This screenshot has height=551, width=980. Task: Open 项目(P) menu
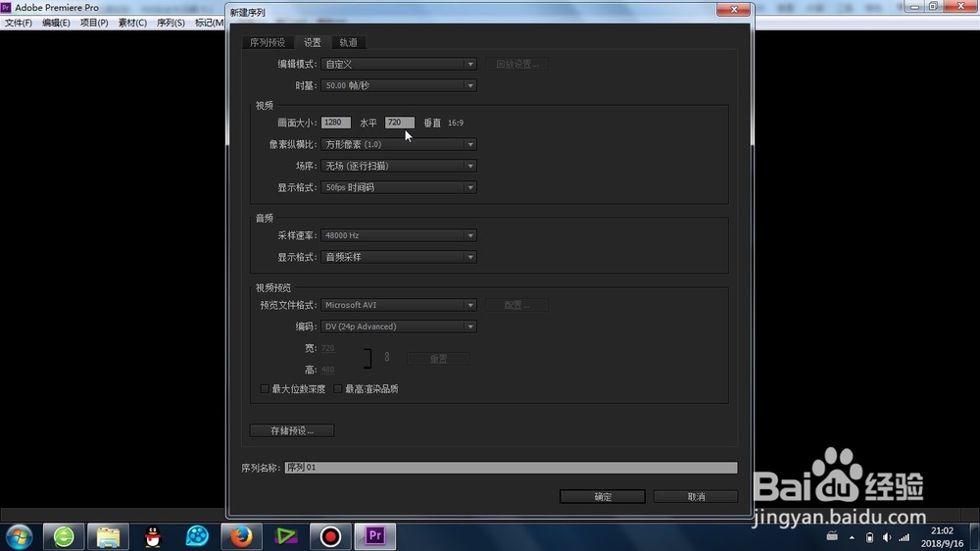tap(94, 23)
